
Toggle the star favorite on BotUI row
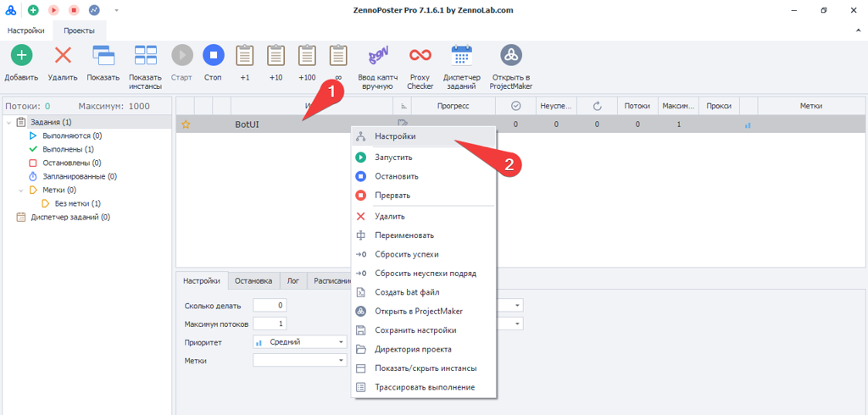click(185, 125)
